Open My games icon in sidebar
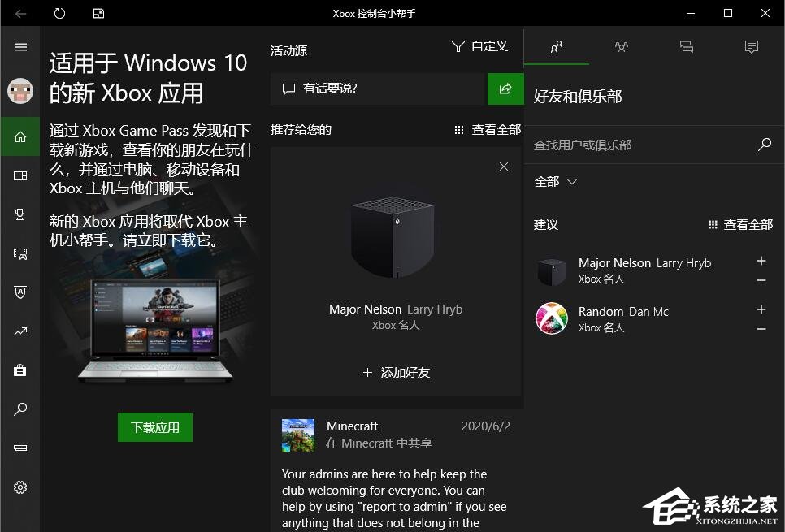 coord(20,175)
